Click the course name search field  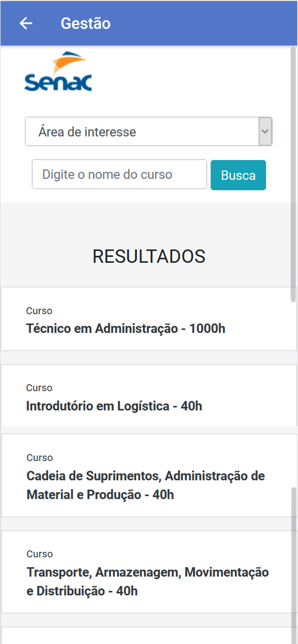(119, 174)
